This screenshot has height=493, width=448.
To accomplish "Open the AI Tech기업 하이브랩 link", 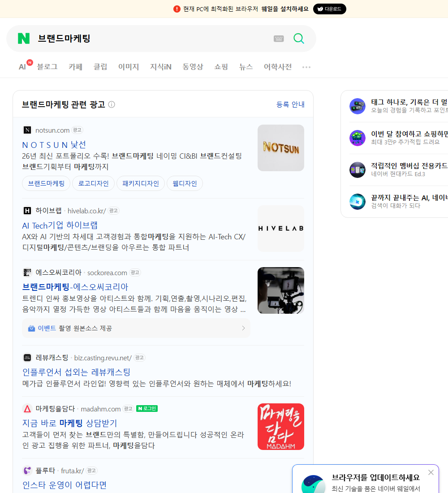I will (60, 225).
